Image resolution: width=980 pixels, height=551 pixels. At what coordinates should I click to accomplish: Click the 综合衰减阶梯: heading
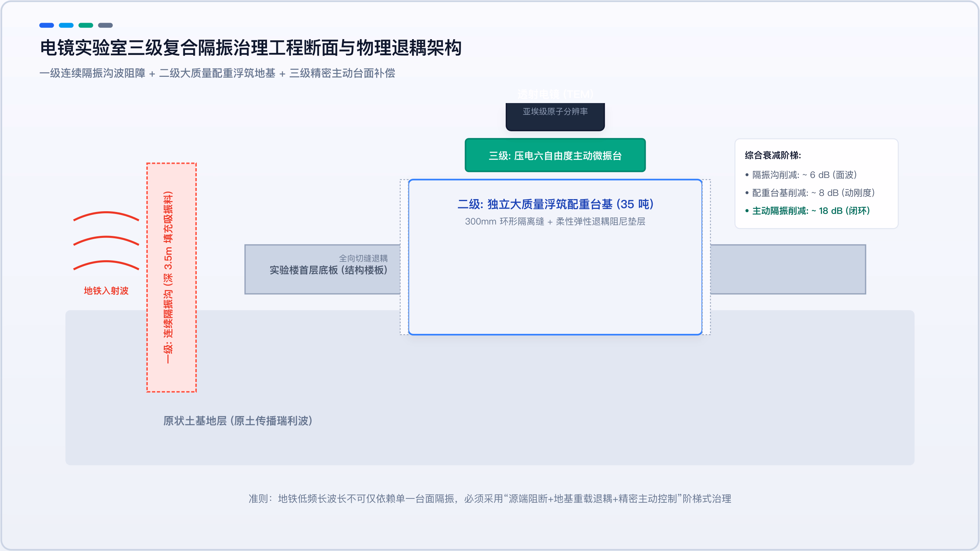(773, 155)
